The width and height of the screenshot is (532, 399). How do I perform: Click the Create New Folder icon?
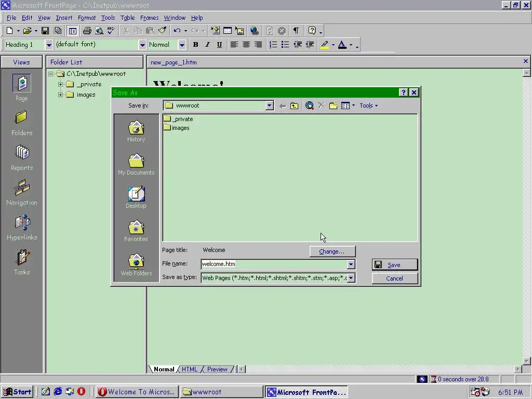[334, 105]
